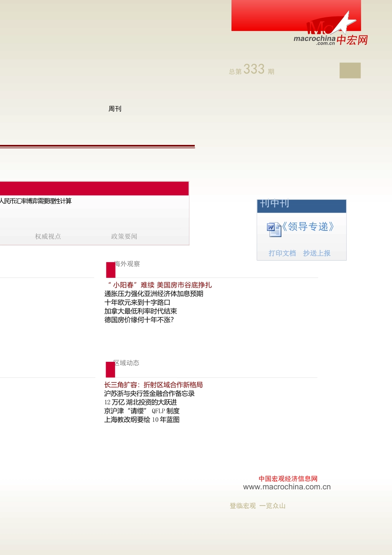
Task: Open the Word document icon beside 领导专递
Action: click(x=274, y=229)
